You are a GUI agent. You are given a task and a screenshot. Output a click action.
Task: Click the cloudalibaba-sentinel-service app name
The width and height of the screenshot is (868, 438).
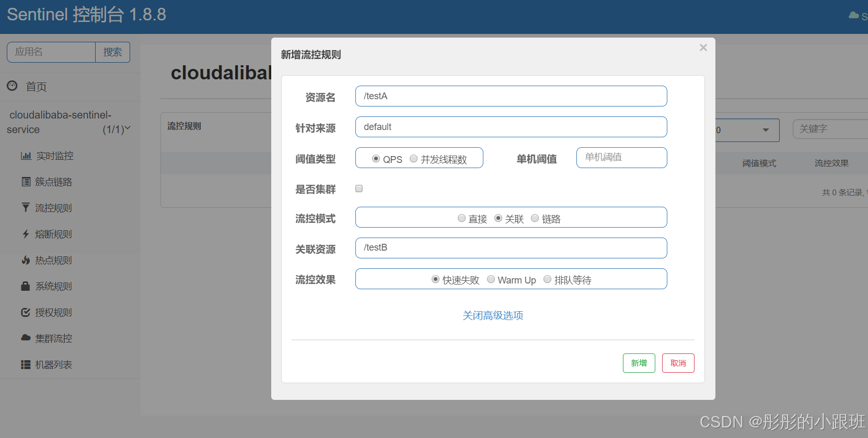tap(60, 122)
